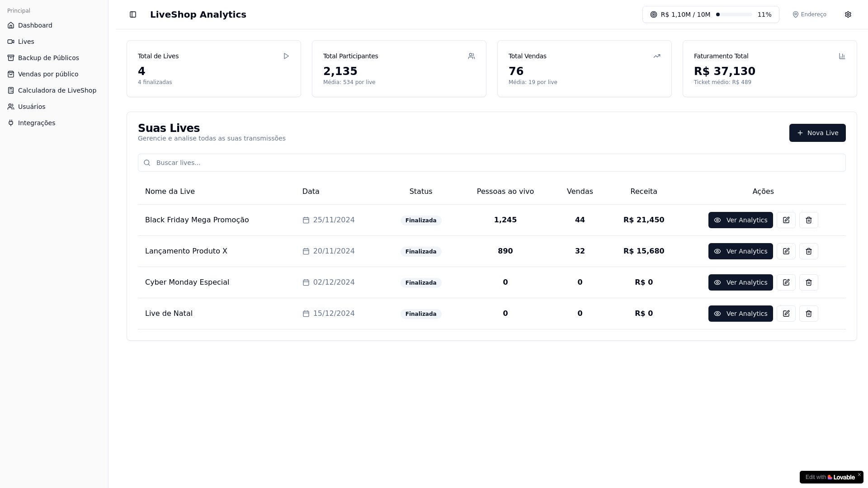
Task: Click the LiveShop Analytics title
Action: coord(198,14)
